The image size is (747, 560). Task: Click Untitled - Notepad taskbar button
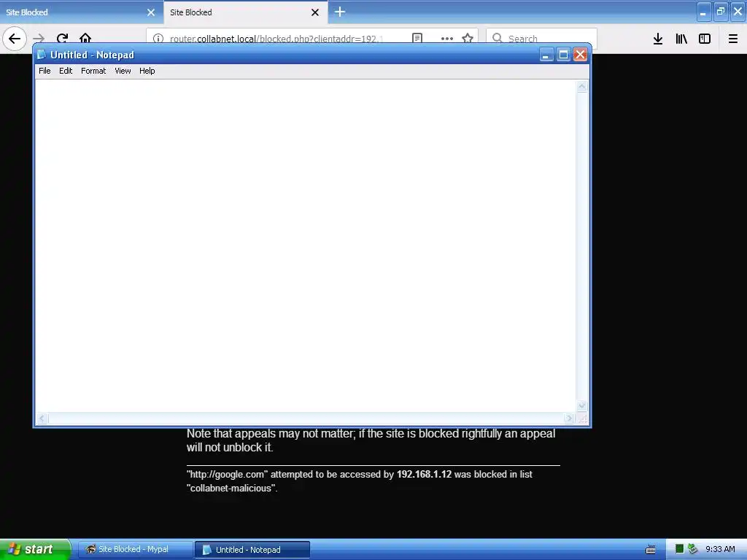point(252,550)
